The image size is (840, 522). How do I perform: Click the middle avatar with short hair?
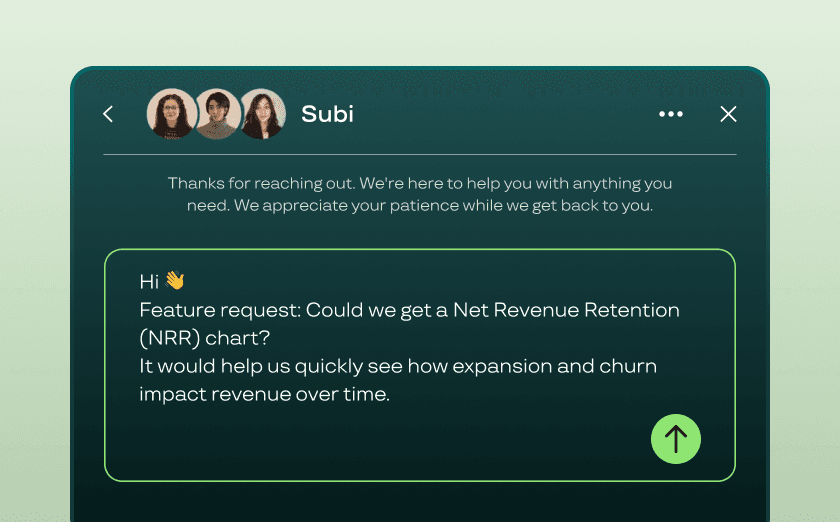click(217, 114)
